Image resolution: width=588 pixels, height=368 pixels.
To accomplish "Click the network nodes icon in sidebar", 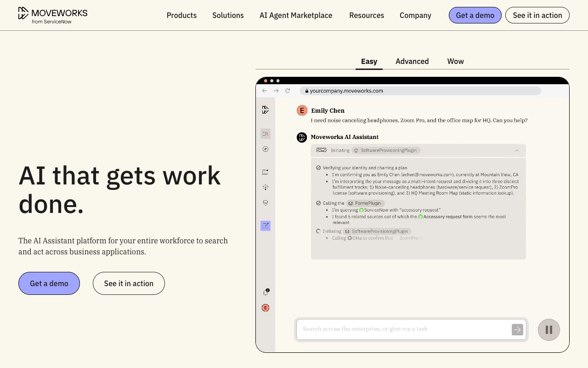I will 266,187.
